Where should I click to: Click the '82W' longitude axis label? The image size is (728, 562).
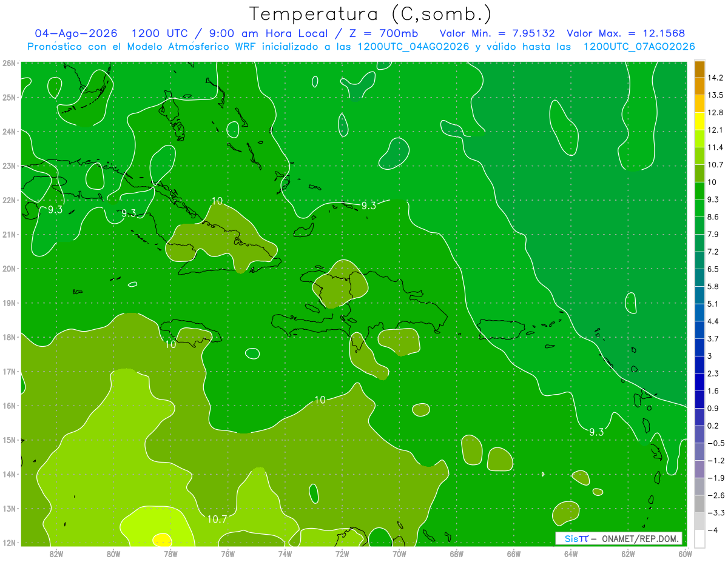point(56,554)
